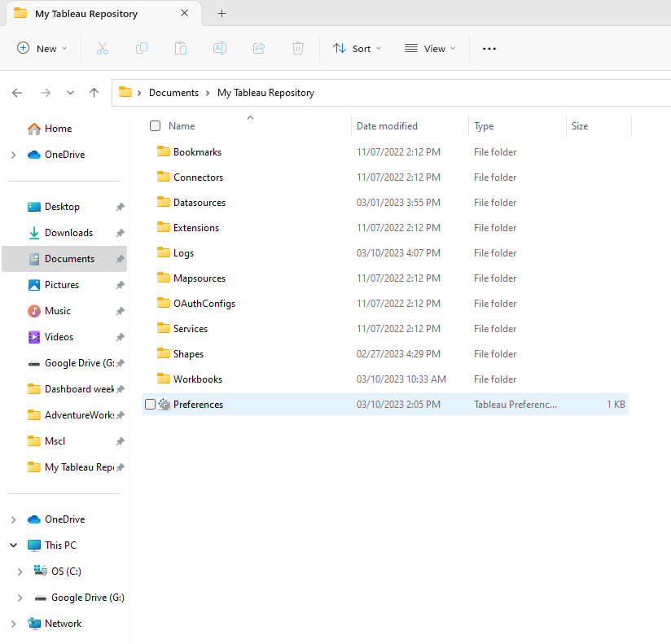Tick the Preferences file checkbox
The image size is (671, 644).
pyautogui.click(x=150, y=405)
